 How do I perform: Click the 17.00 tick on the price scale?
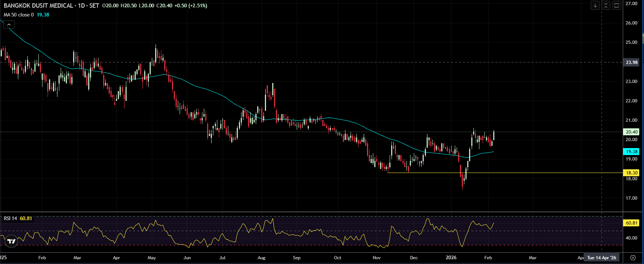(x=632, y=198)
